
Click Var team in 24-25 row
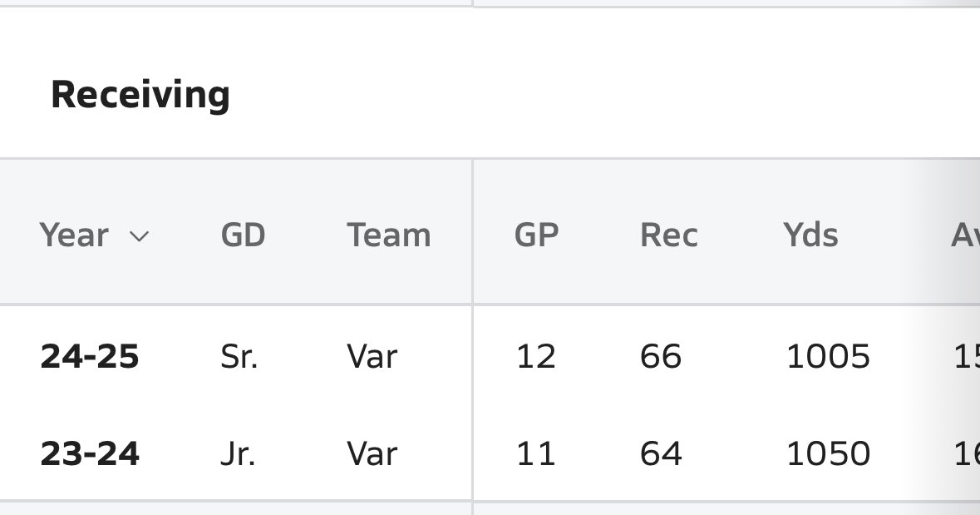coord(372,357)
